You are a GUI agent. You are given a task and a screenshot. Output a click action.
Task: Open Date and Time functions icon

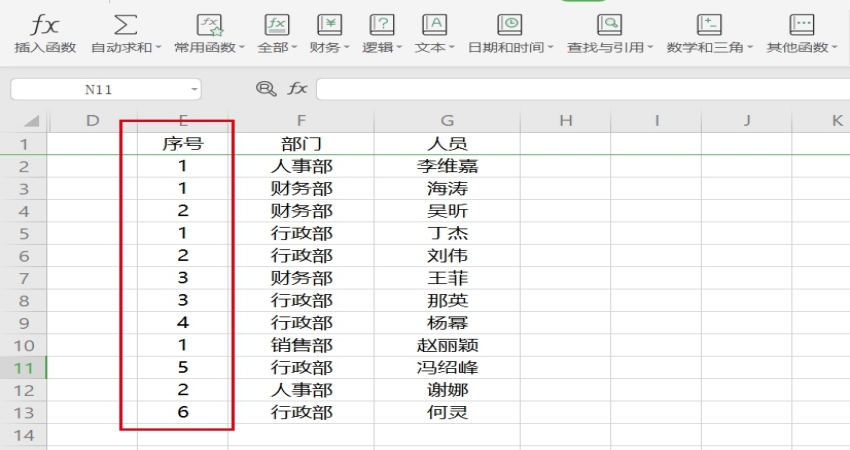pos(510,24)
